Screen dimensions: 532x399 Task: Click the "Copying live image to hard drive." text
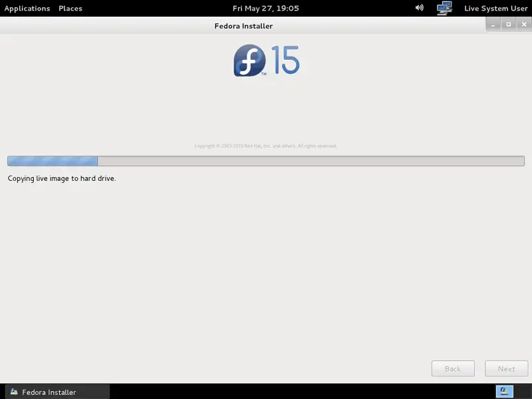(x=62, y=178)
